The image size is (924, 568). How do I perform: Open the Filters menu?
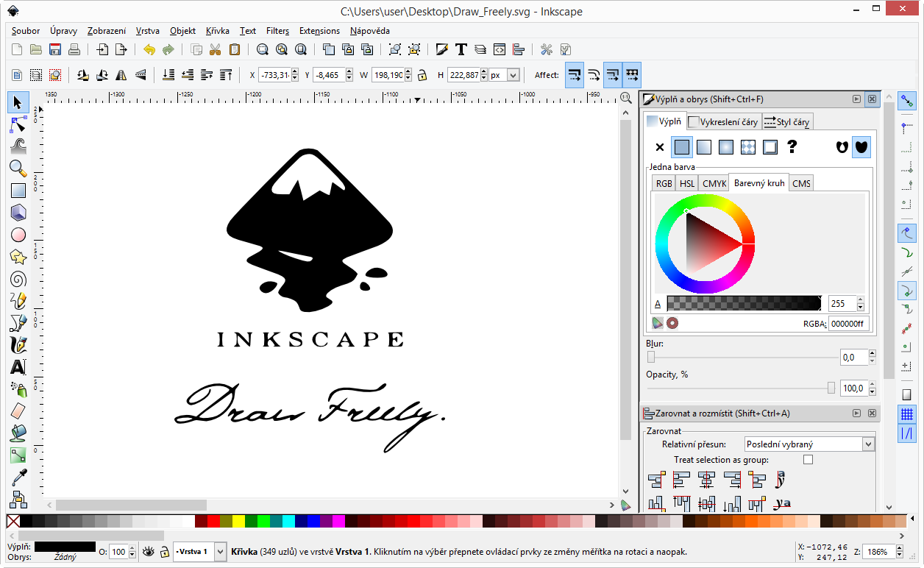tap(277, 31)
